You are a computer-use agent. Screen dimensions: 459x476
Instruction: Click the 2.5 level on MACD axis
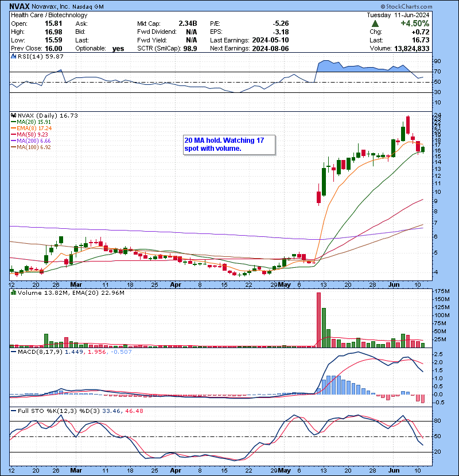pos(439,354)
